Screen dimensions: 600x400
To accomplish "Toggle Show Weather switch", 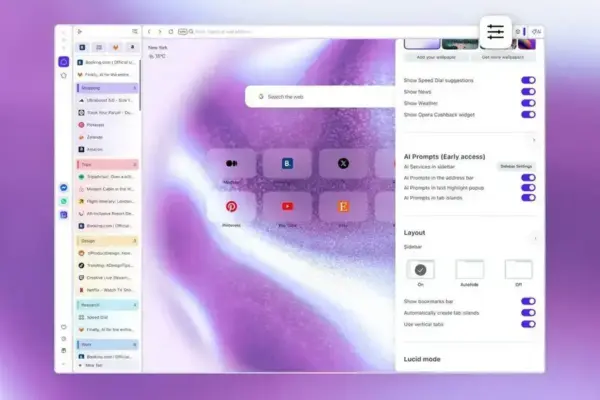I will pyautogui.click(x=528, y=103).
